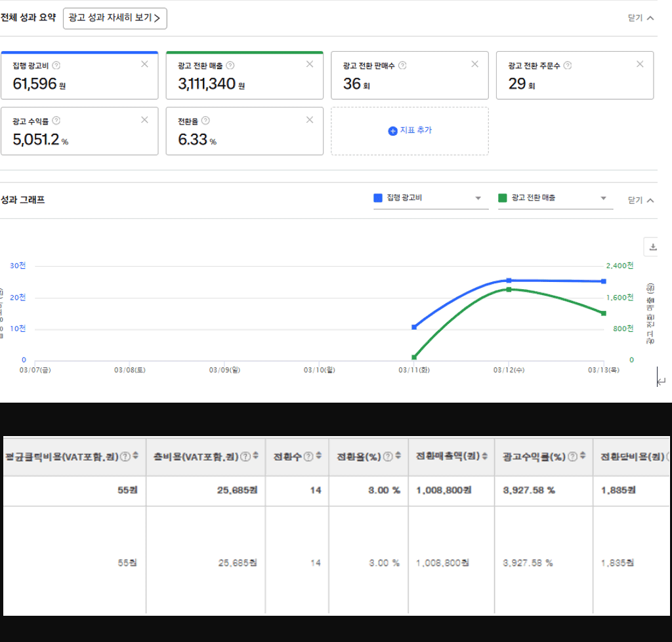Collapse the 성과 그래프 section
This screenshot has height=642, width=672.
click(x=640, y=200)
